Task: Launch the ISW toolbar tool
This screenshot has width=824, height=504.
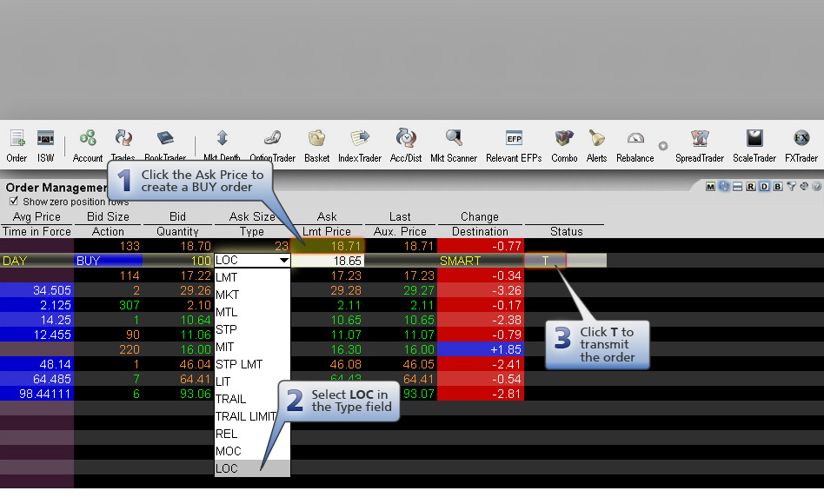Action: 46,146
